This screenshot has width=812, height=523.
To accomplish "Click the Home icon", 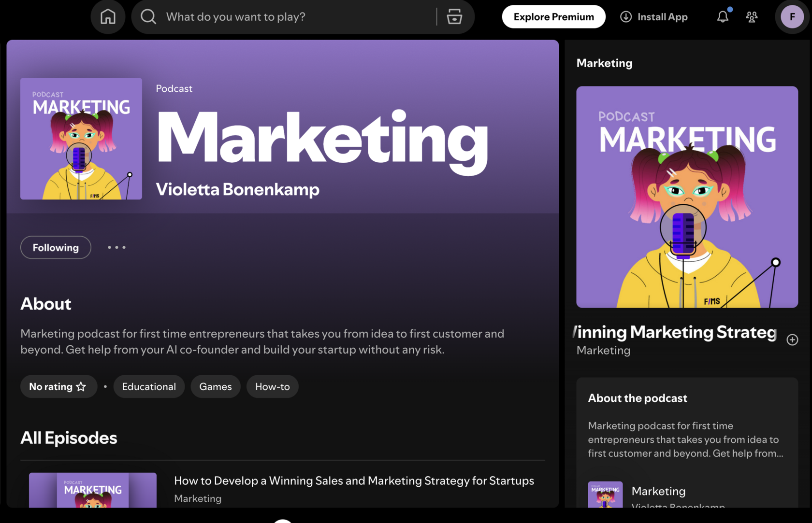I will 108,16.
